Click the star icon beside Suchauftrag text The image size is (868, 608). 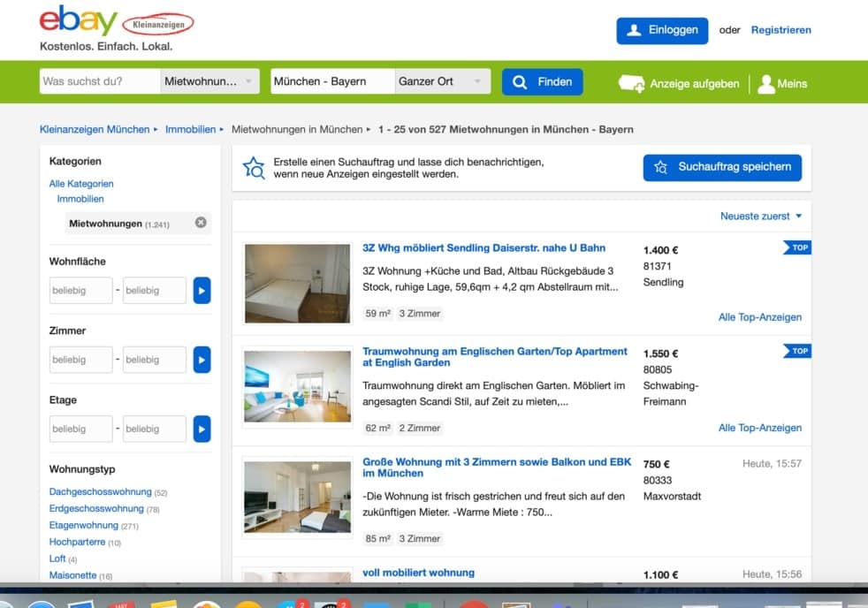(x=254, y=168)
